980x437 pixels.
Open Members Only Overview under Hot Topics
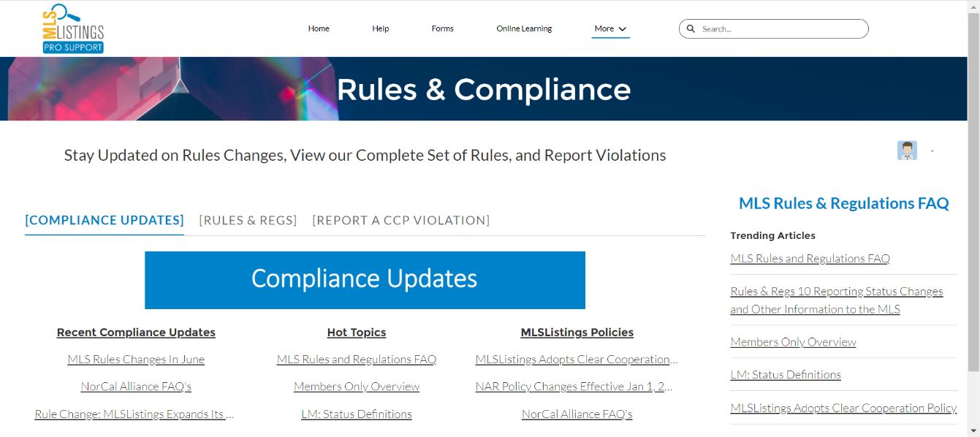tap(357, 387)
